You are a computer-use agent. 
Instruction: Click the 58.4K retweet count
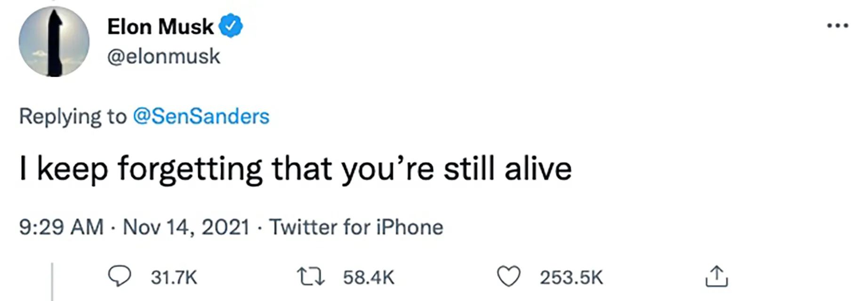click(369, 277)
